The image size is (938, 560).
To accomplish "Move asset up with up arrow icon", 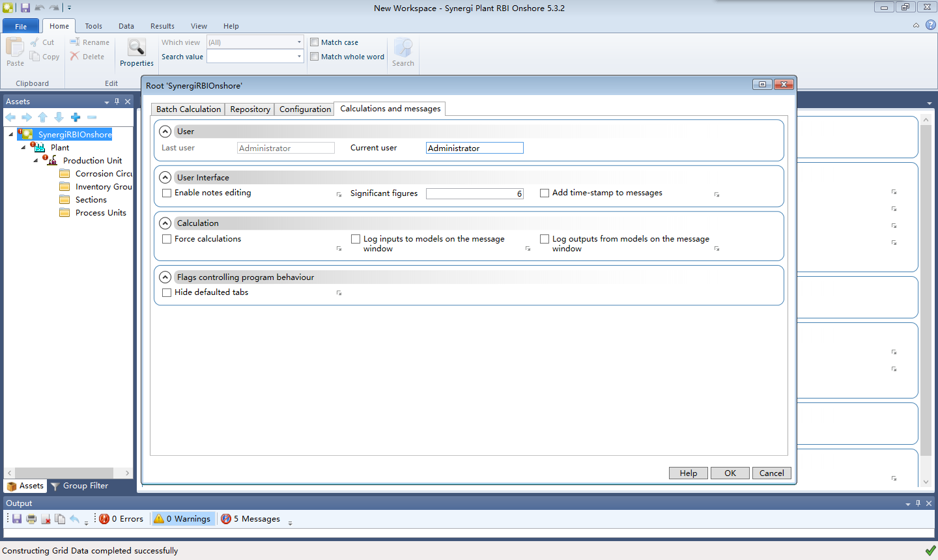I will click(43, 117).
